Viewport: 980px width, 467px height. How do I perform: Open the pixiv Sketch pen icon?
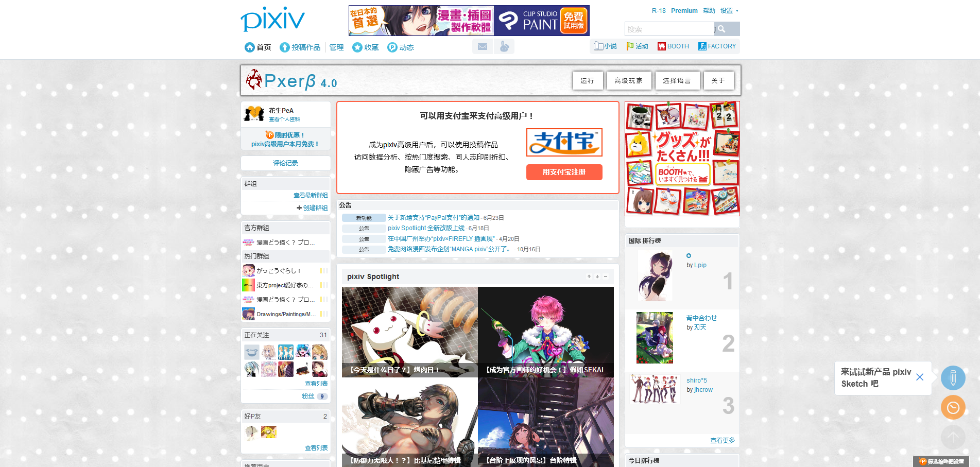click(x=953, y=378)
